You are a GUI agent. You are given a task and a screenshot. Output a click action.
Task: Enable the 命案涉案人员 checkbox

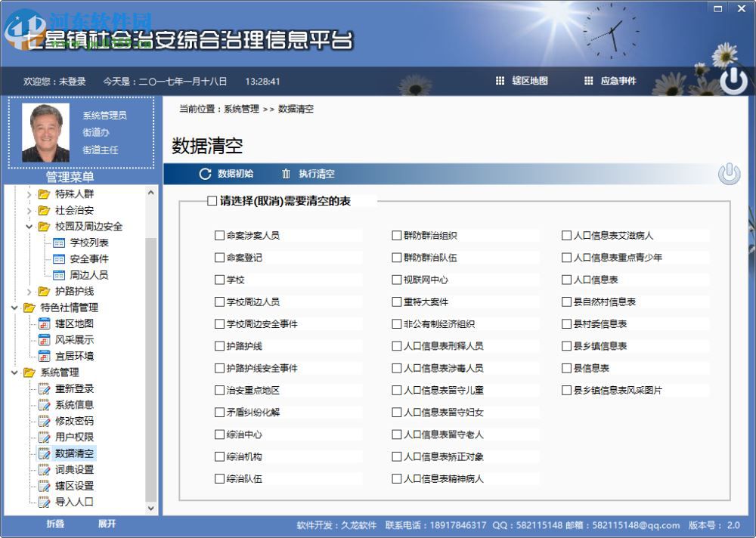(219, 235)
